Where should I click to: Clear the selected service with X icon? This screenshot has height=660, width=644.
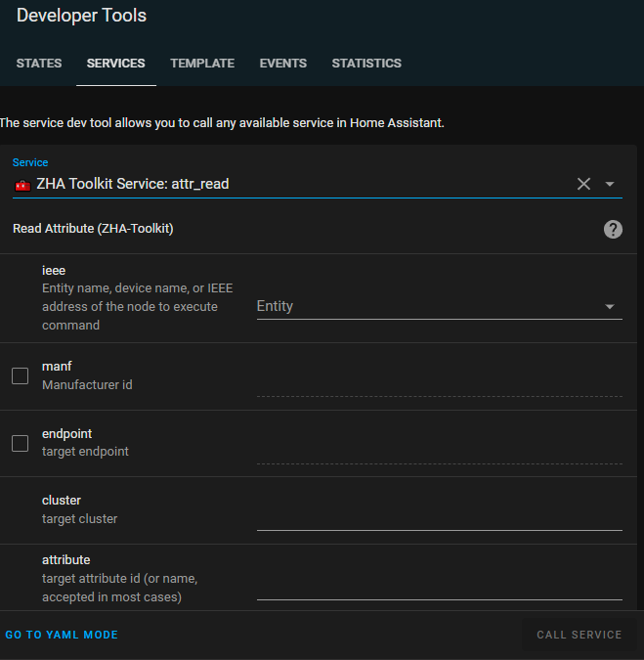point(583,184)
